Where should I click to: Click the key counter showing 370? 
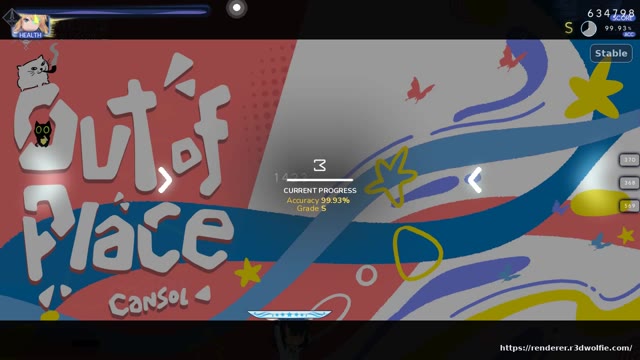pyautogui.click(x=629, y=160)
